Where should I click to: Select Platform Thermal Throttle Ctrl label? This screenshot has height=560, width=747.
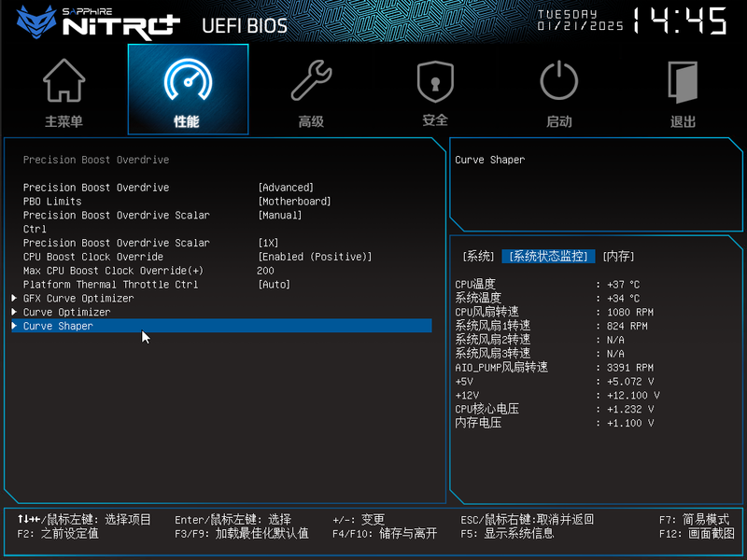(110, 285)
